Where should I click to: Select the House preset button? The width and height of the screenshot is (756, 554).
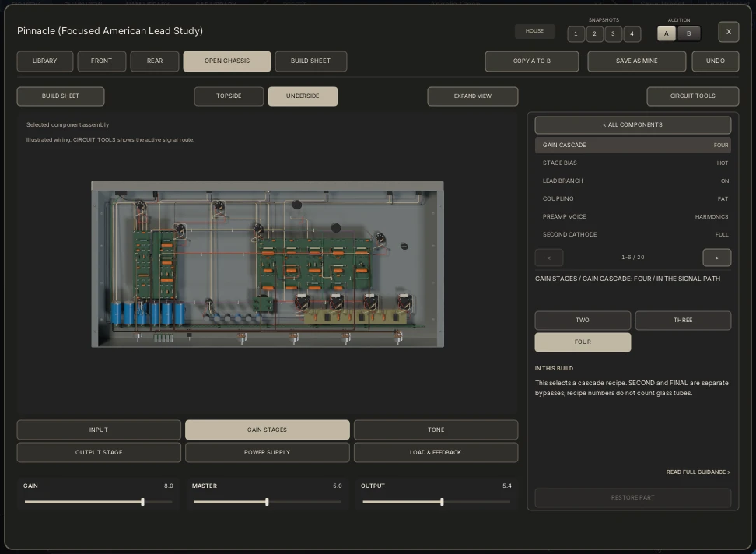(534, 31)
